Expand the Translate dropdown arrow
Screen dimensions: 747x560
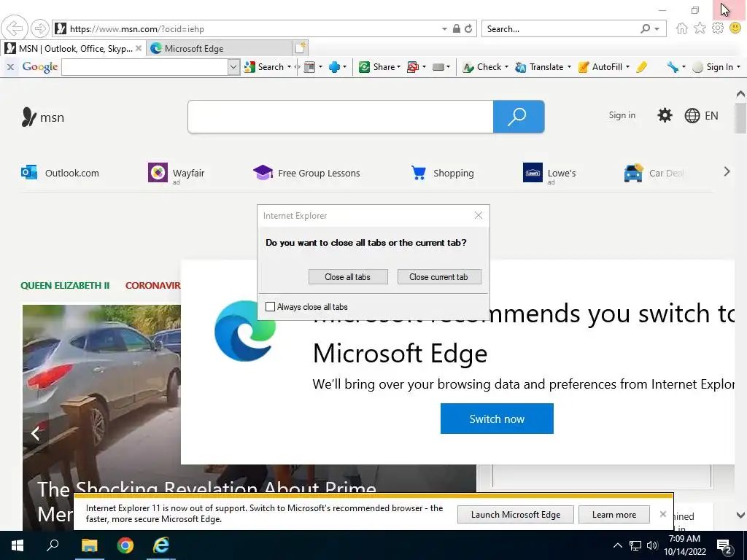coord(569,67)
